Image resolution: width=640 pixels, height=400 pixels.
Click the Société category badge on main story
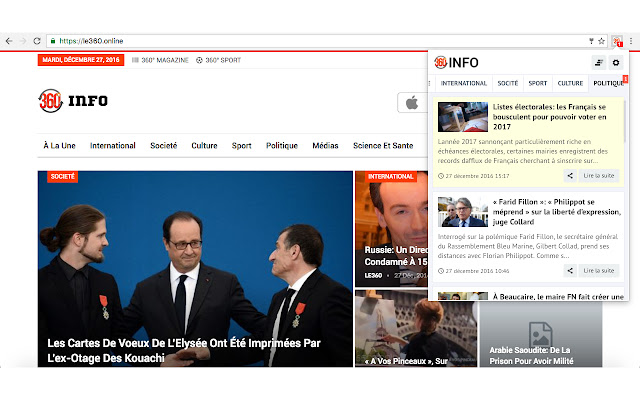coord(62,176)
